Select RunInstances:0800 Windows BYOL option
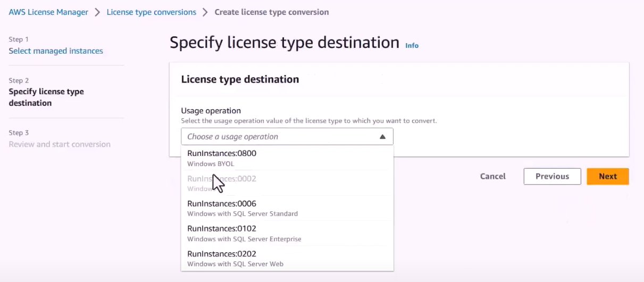Viewport: 644px width, 282px height. 287,158
